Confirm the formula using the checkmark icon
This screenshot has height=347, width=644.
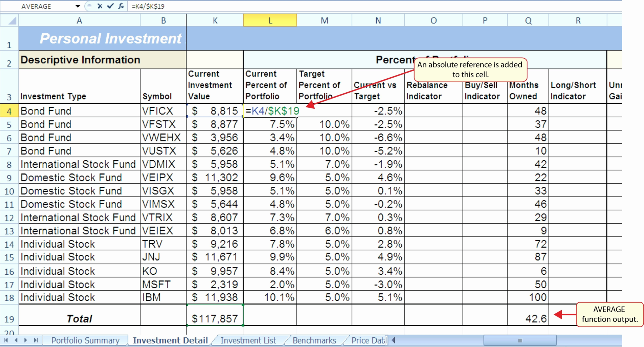[110, 6]
